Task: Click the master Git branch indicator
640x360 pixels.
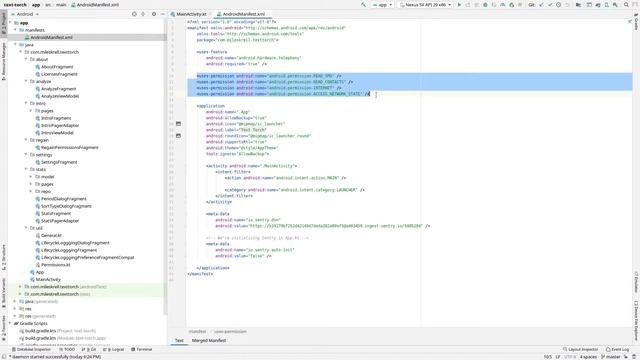Action: 611,357
